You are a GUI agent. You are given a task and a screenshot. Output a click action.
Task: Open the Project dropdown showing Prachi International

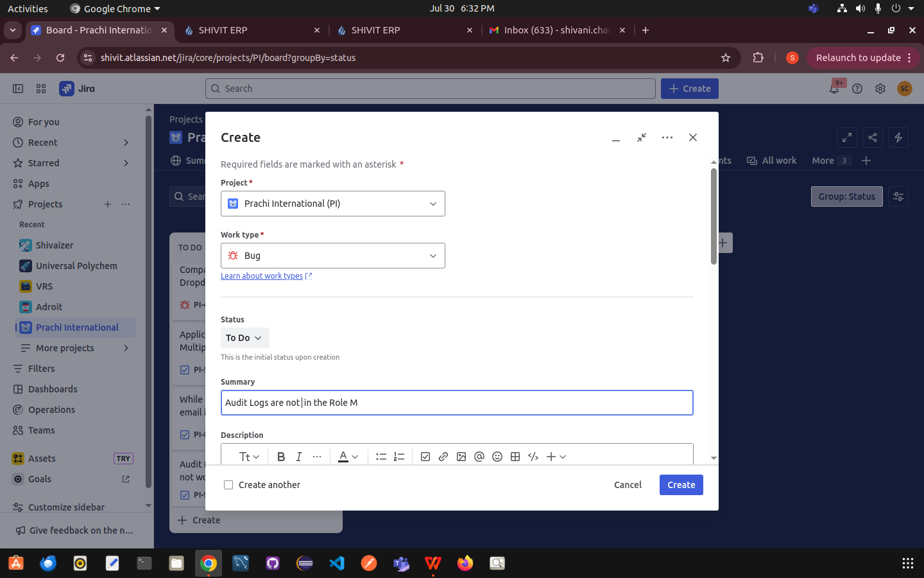click(x=332, y=204)
